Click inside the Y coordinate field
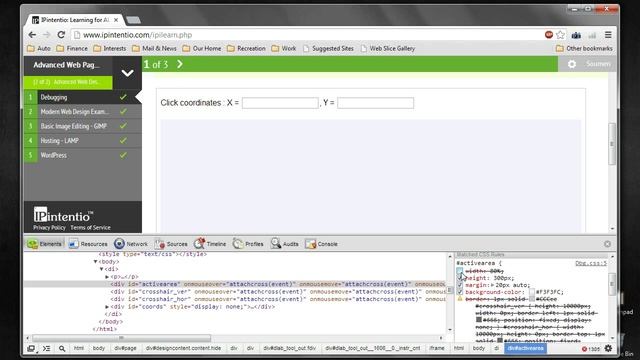The image size is (640, 360). coord(376,103)
